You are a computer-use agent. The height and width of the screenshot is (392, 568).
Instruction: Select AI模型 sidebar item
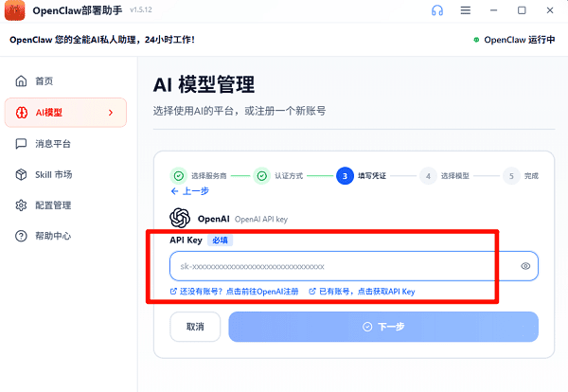65,113
